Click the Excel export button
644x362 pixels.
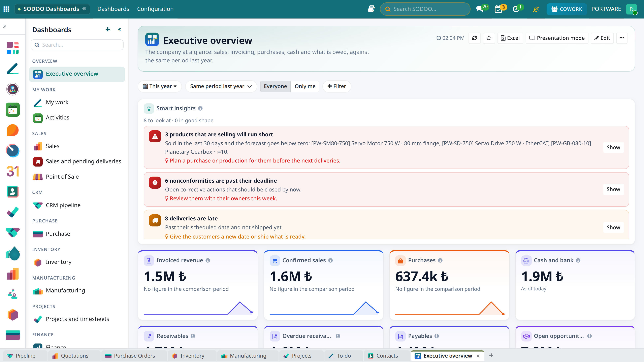[x=510, y=38]
